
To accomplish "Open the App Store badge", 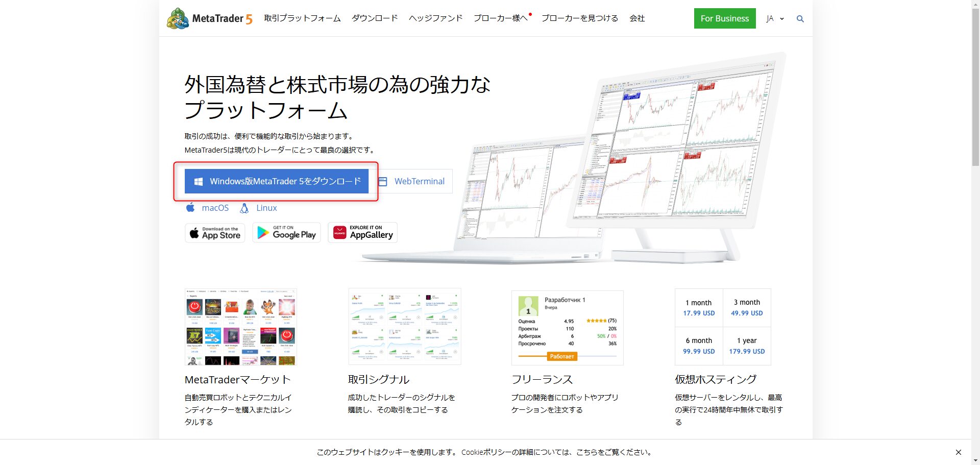I will tap(215, 233).
